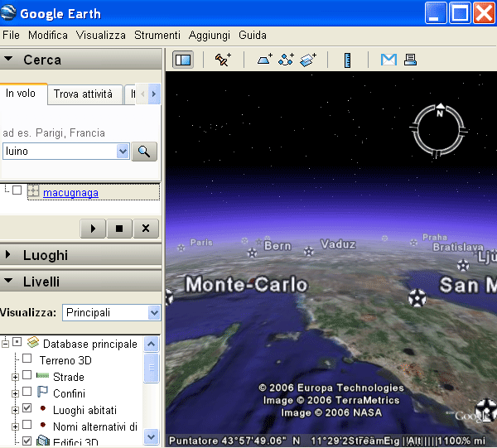Toggle the sidebar panel button
Image resolution: width=497 pixels, height=448 pixels.
[183, 60]
